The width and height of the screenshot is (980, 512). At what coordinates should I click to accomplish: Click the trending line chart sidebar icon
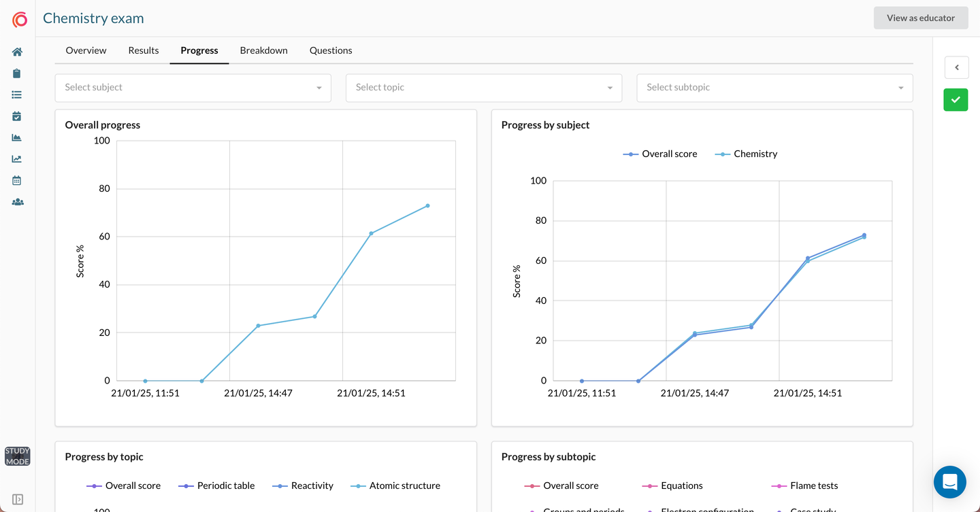pos(17,159)
